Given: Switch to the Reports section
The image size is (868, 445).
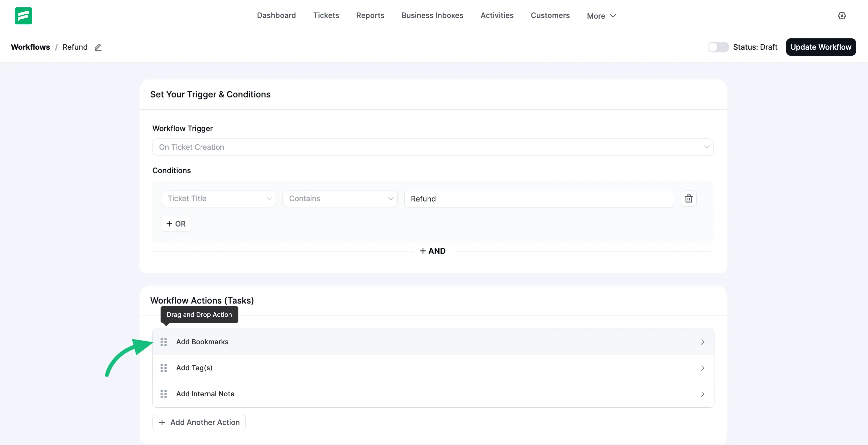Looking at the screenshot, I should coord(370,15).
